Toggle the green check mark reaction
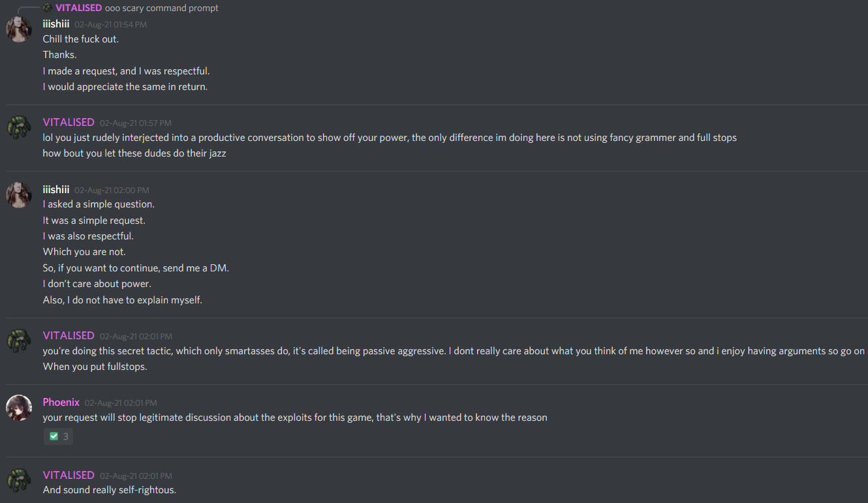868x503 pixels. [58, 436]
